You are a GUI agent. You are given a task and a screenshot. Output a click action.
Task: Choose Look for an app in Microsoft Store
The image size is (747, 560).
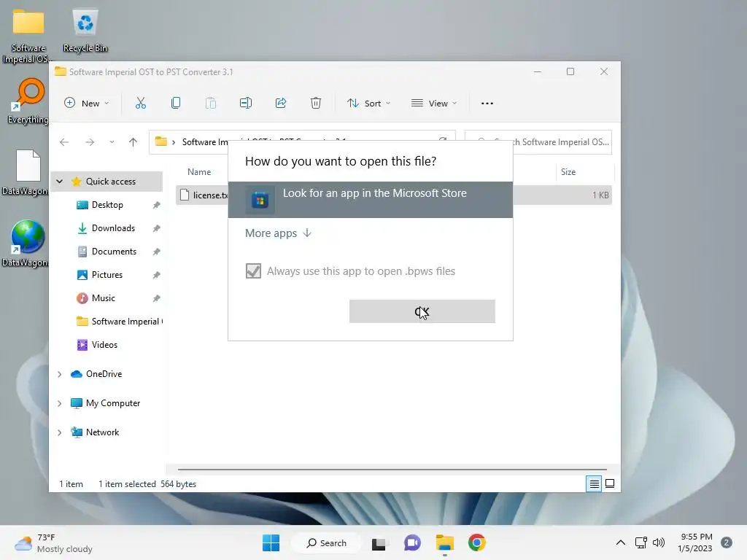pos(370,200)
